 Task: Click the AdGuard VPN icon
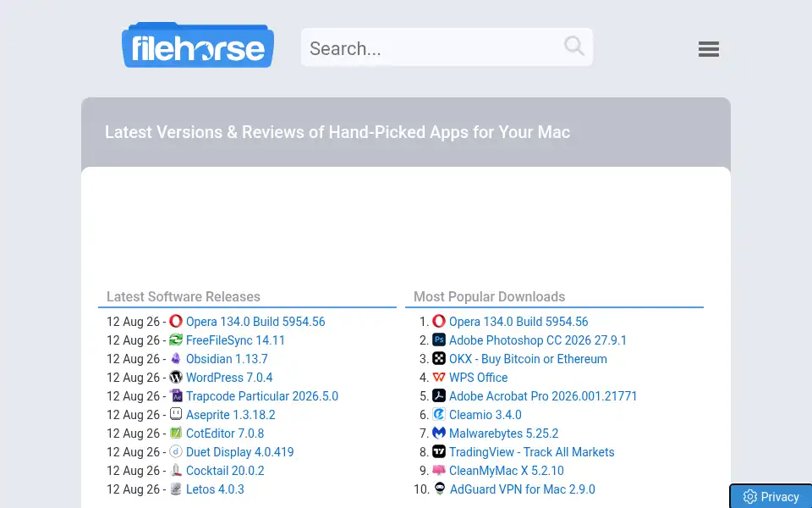440,489
